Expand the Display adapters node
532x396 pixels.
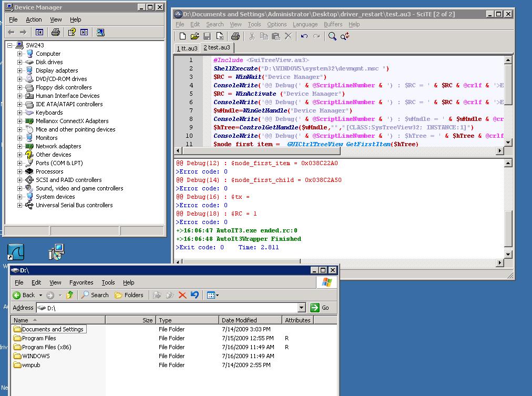pos(19,70)
